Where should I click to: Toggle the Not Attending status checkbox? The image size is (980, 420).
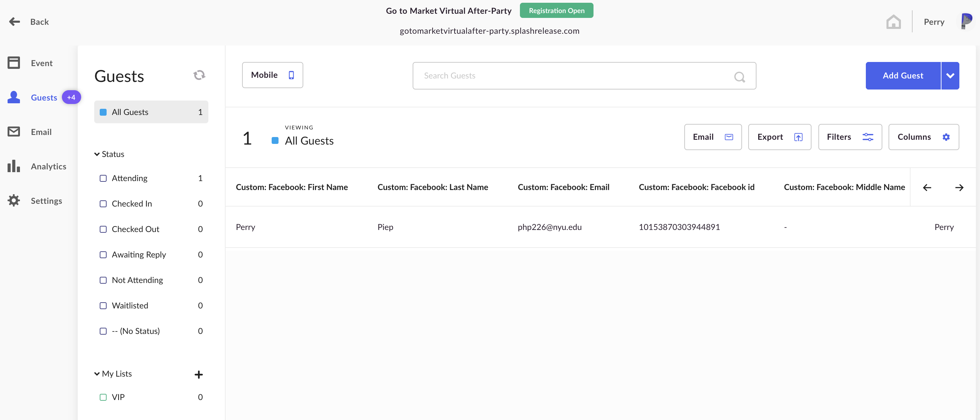(103, 280)
